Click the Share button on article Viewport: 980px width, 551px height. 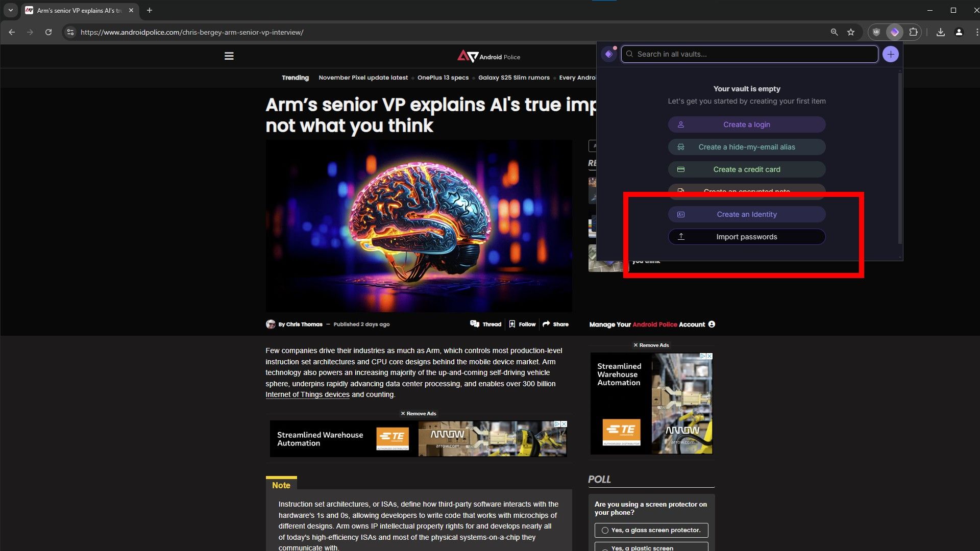click(x=556, y=324)
